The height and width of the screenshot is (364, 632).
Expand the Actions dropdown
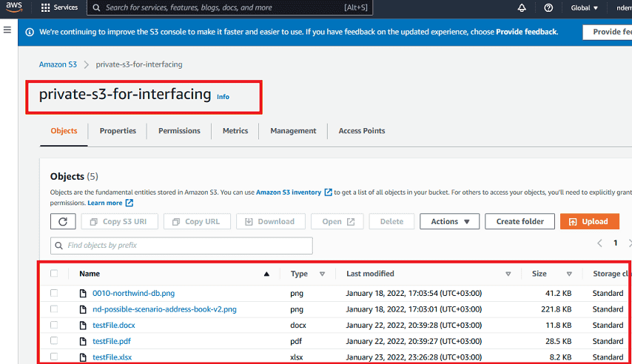coord(449,221)
